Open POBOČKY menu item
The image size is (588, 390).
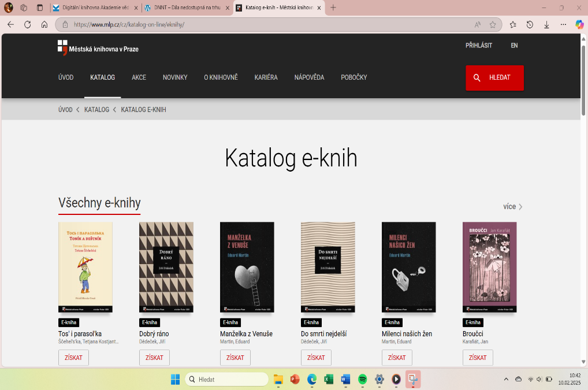pyautogui.click(x=354, y=77)
